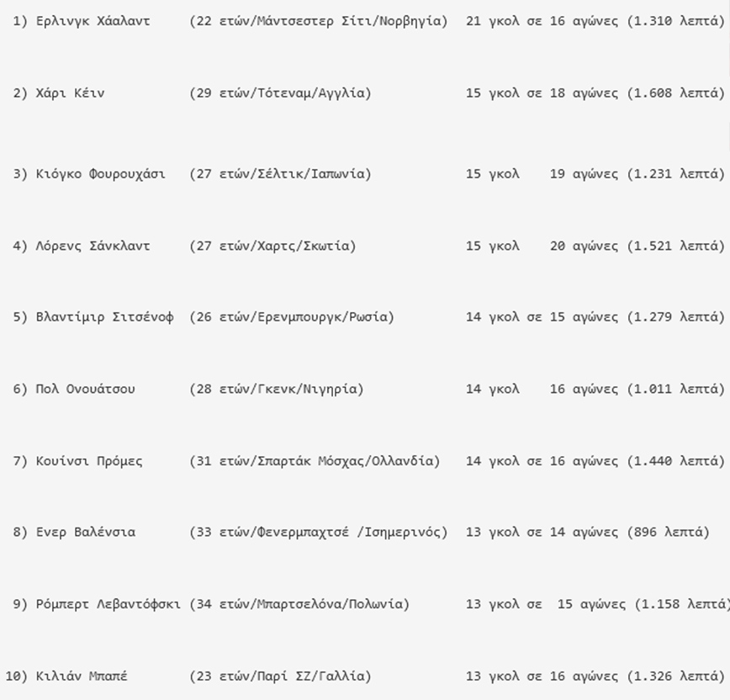This screenshot has height=700, width=730.
Task: Select the "(1.011 λεπτά)" minutes figure
Action: pos(676,390)
